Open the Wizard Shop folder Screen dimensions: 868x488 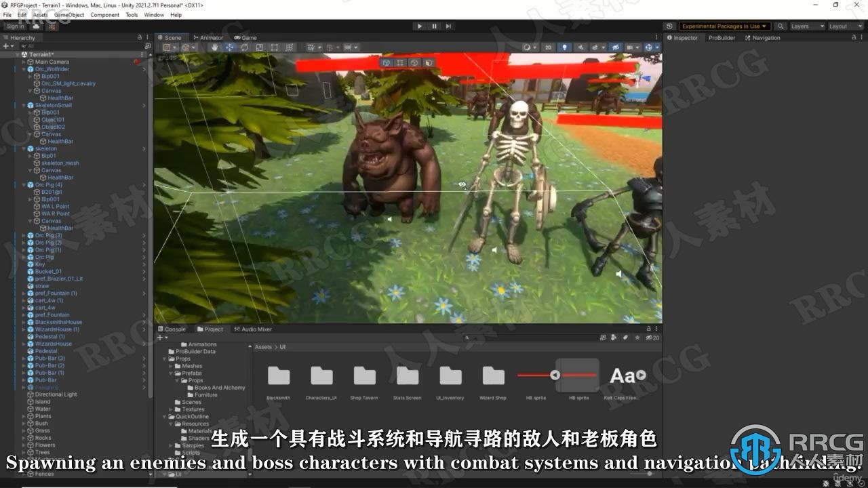[x=493, y=381]
